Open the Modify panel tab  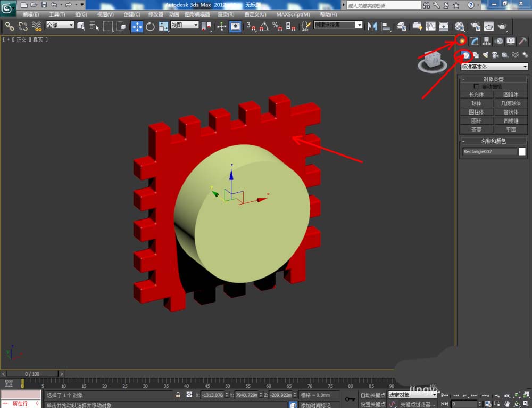coord(475,41)
